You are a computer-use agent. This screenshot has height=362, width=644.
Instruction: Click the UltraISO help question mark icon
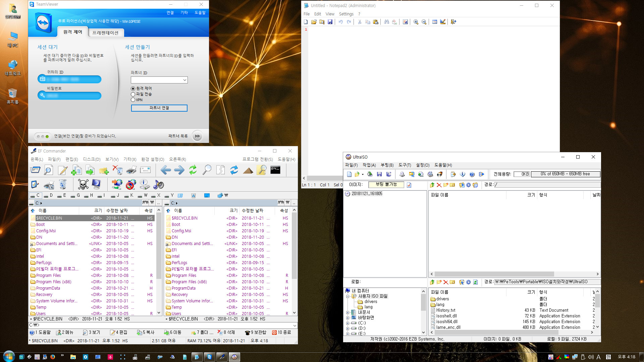coord(472,174)
